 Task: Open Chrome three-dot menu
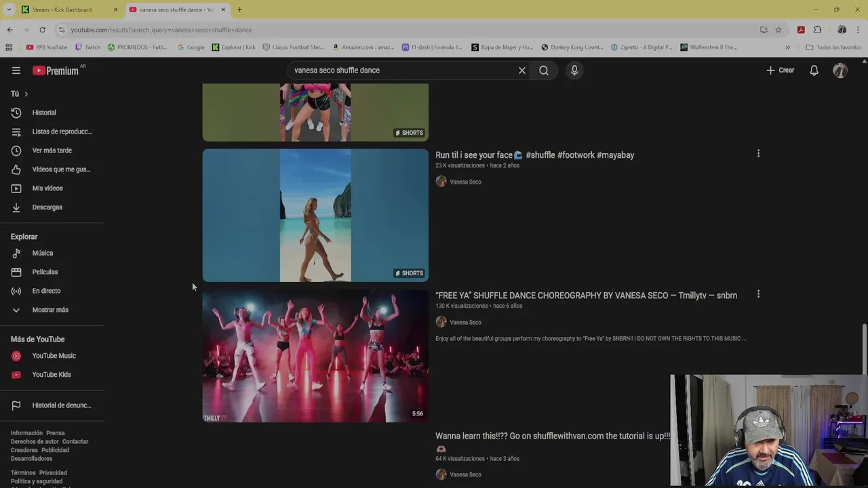point(859,30)
